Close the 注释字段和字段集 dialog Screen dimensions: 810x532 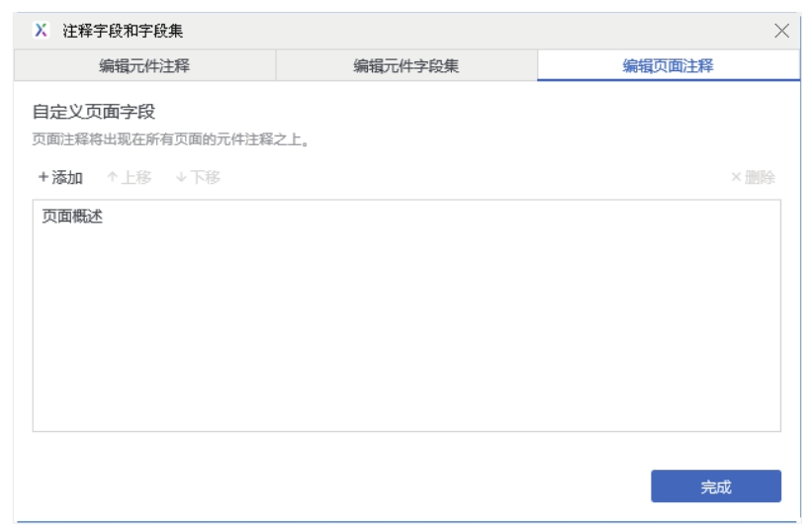tap(781, 31)
